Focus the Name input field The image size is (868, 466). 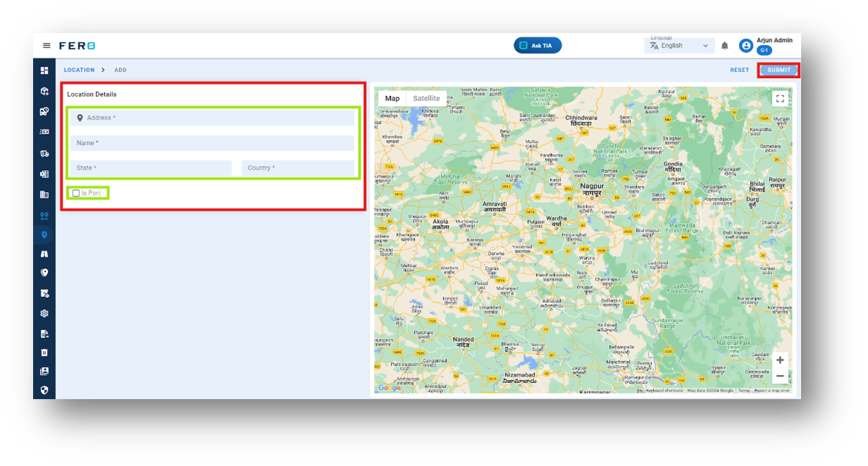tap(212, 143)
